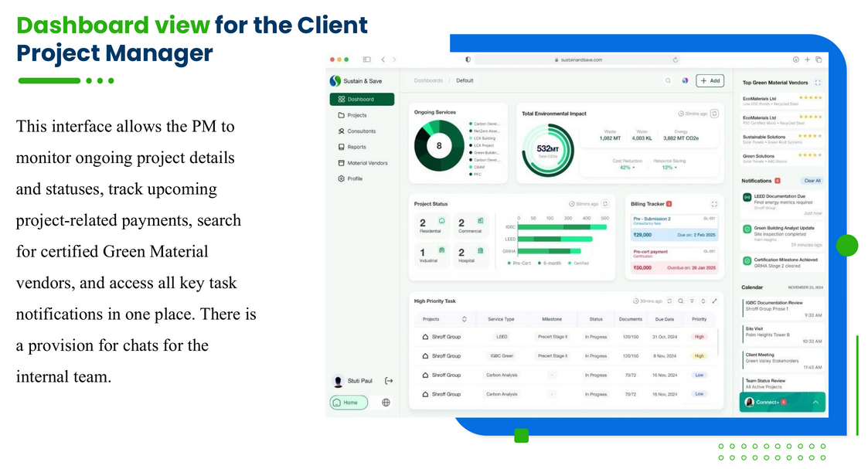Open filter icon in High Priority Task
Viewport: 868px width, 469px height.
pos(692,301)
